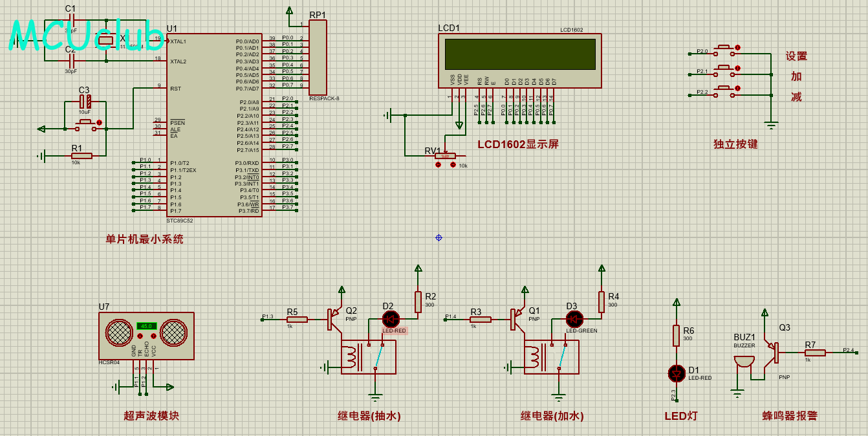Toggle latch dot on P2.0 设置 button
The height and width of the screenshot is (436, 868).
pos(737,48)
